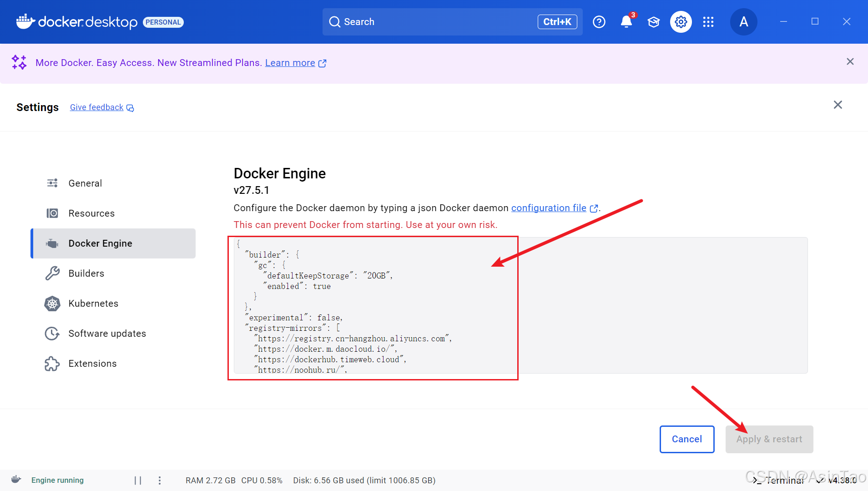Screen dimensions: 868x491
Task: Open the apps grid icon
Action: coord(708,22)
